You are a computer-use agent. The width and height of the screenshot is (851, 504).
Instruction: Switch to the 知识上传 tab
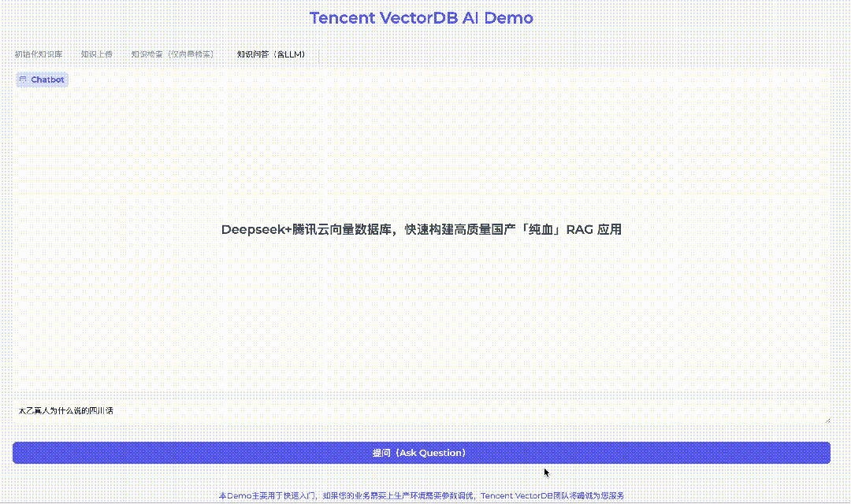pos(97,54)
